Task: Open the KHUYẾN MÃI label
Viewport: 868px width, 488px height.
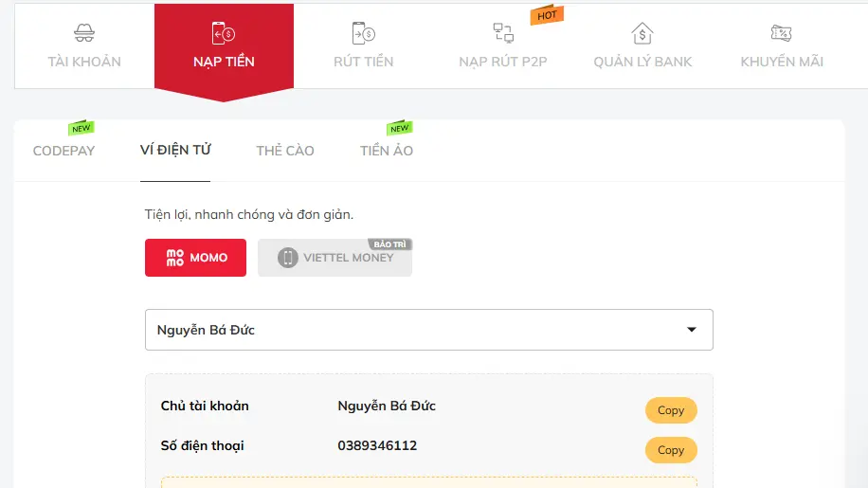Action: (x=782, y=62)
